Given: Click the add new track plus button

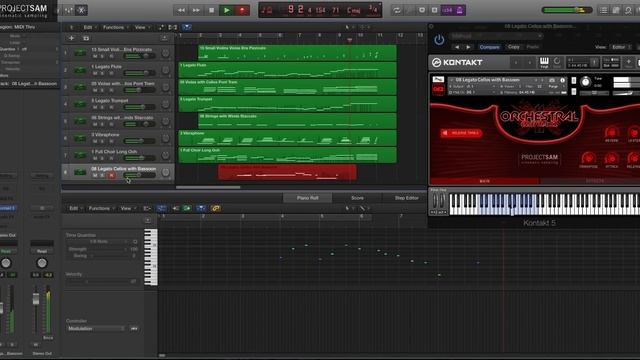Looking at the screenshot, I should tap(71, 38).
